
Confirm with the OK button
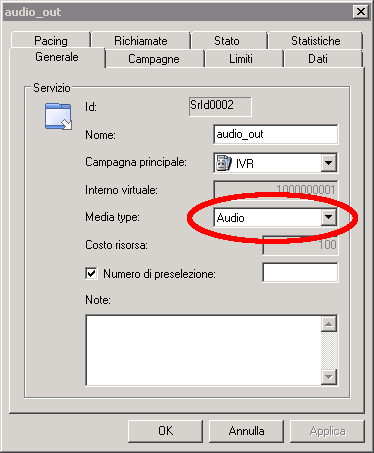pos(165,431)
